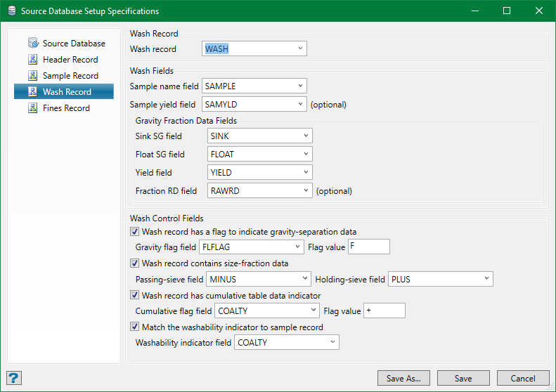Viewport: 556px width, 392px height.
Task: Click the Fines Record icon
Action: pos(32,108)
